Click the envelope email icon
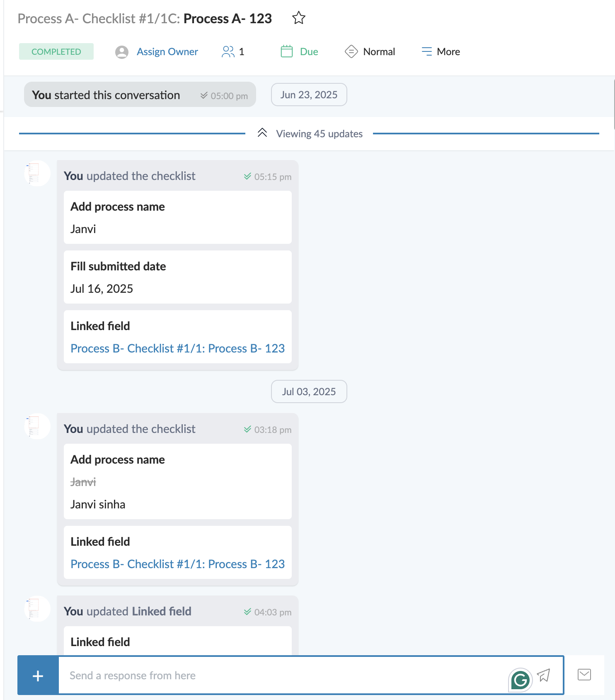Screen dimensions: 615x700 (584, 675)
